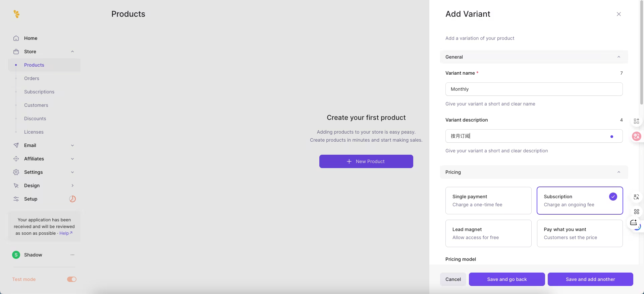Close the Add Variant panel
This screenshot has height=294, width=644.
pyautogui.click(x=619, y=14)
